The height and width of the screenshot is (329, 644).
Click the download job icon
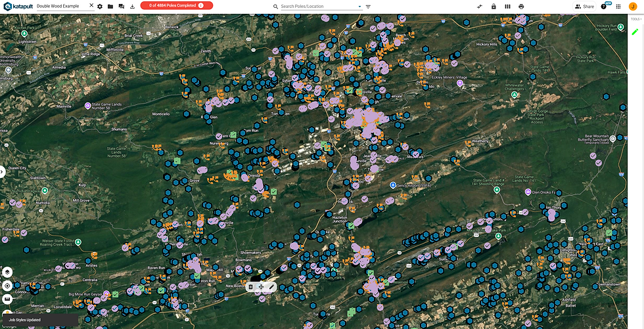132,7
